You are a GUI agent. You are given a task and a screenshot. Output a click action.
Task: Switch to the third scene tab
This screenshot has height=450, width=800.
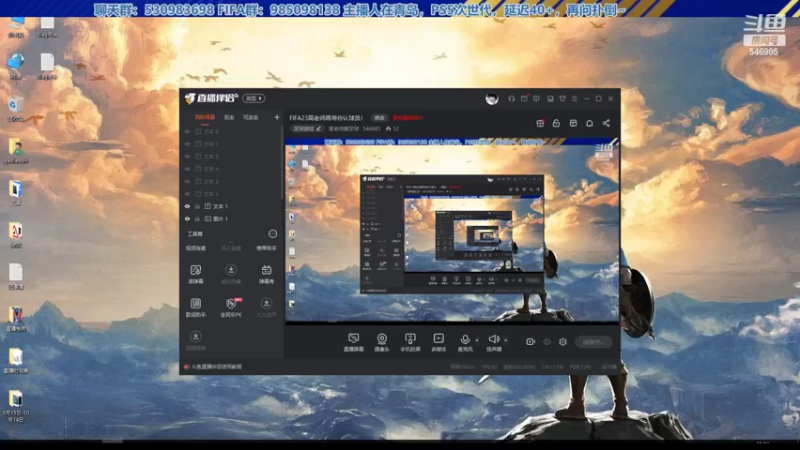pos(251,117)
